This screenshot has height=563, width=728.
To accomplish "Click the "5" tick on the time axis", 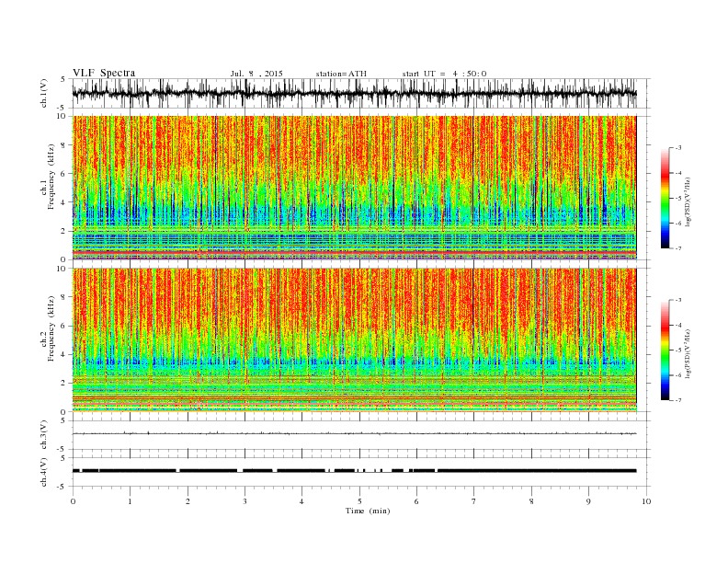I will coord(359,501).
